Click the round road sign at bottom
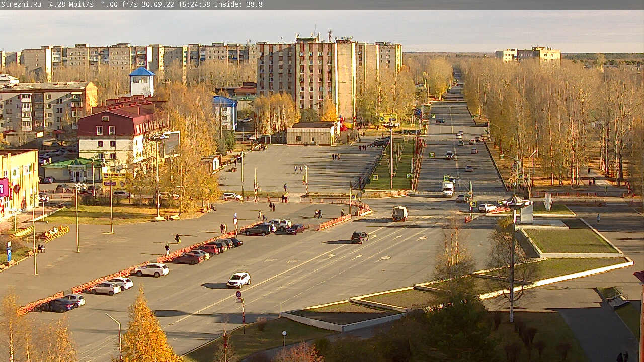This screenshot has height=362, width=644. (x=238, y=294)
